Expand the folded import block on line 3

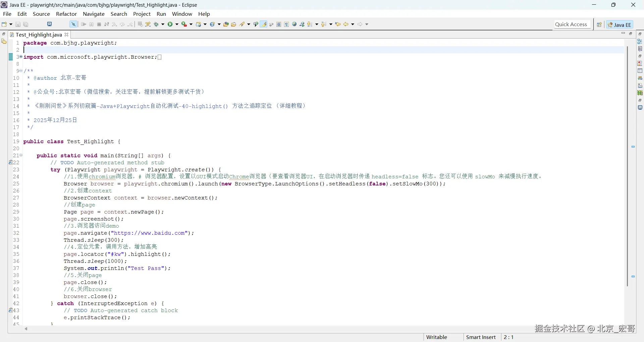(x=21, y=57)
